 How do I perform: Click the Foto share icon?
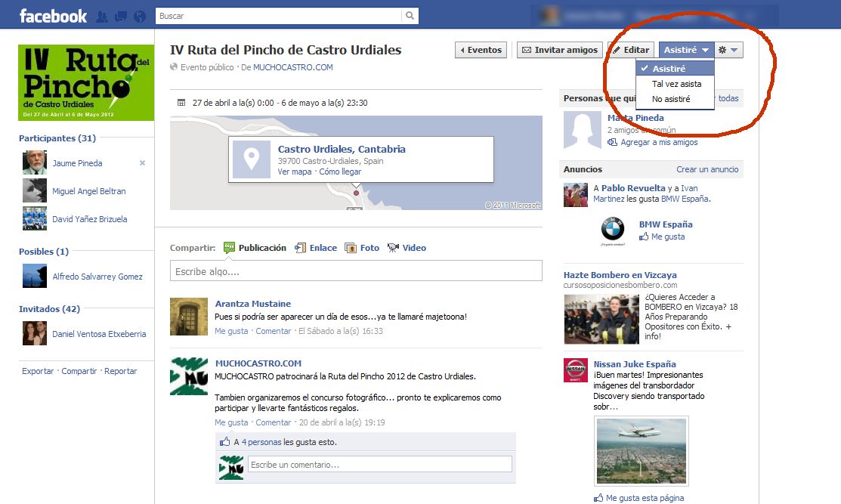351,248
